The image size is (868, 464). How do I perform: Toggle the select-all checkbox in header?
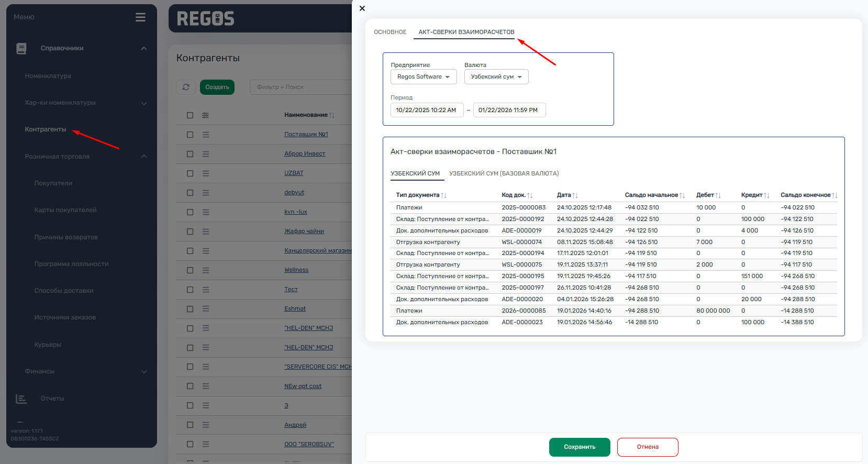click(190, 115)
